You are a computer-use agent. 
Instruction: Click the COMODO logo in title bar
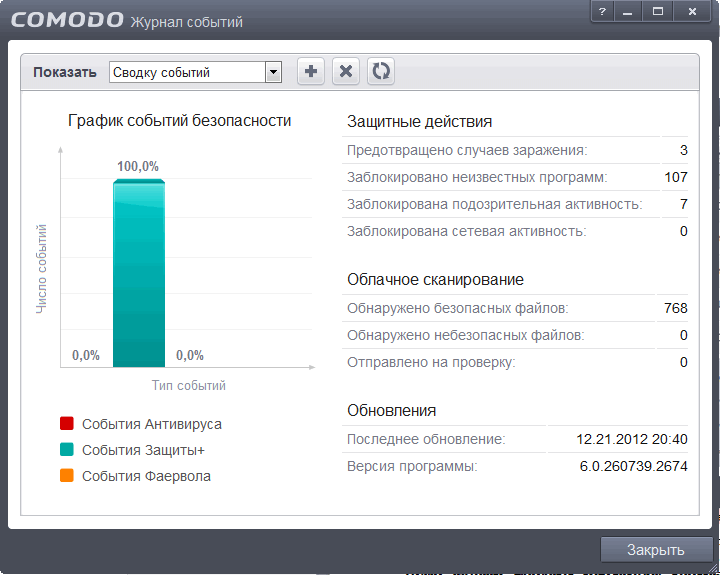[x=67, y=20]
